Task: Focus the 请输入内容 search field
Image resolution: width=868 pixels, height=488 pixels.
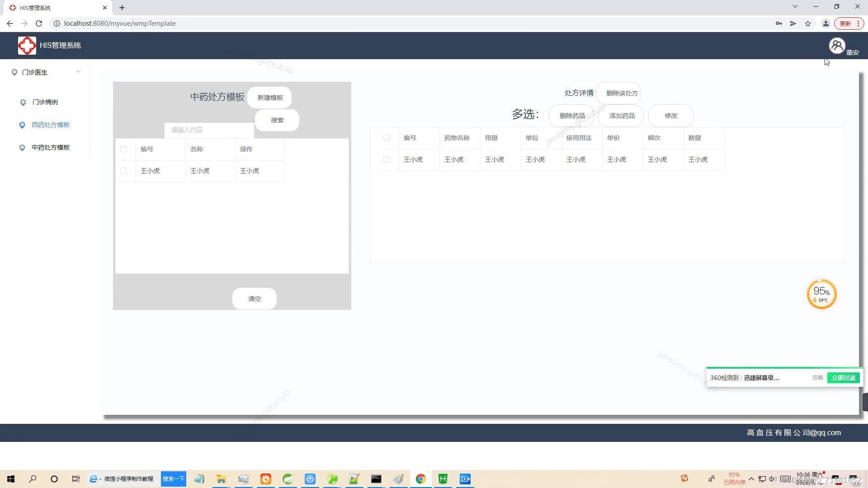Action: [209, 130]
